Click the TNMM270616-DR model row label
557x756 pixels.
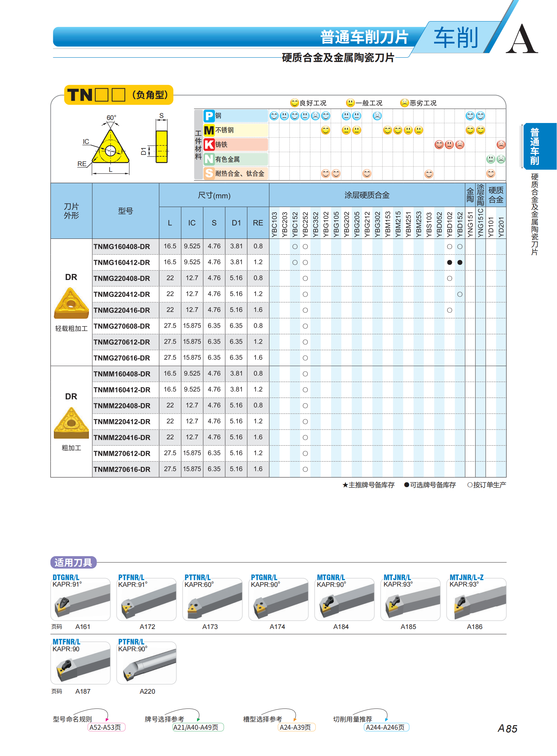(x=122, y=469)
